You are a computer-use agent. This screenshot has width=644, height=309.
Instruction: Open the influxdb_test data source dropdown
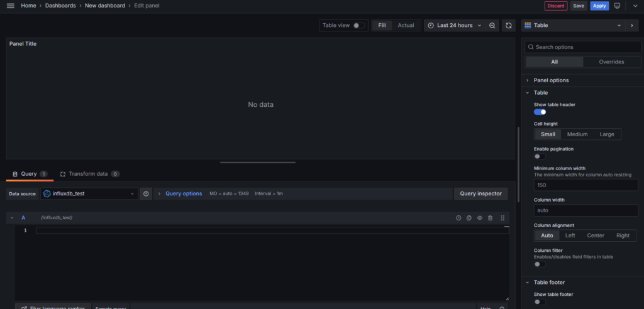pyautogui.click(x=89, y=194)
